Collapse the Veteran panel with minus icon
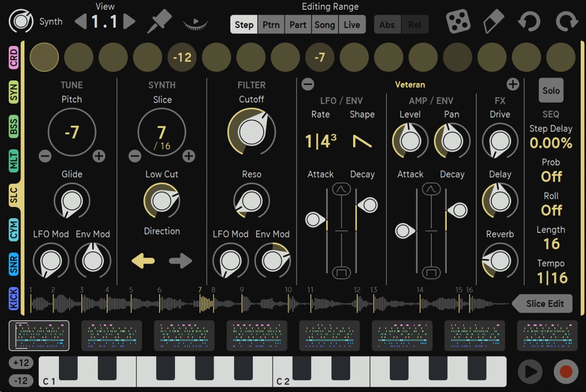Screen dimensions: 586x392 (x=308, y=84)
